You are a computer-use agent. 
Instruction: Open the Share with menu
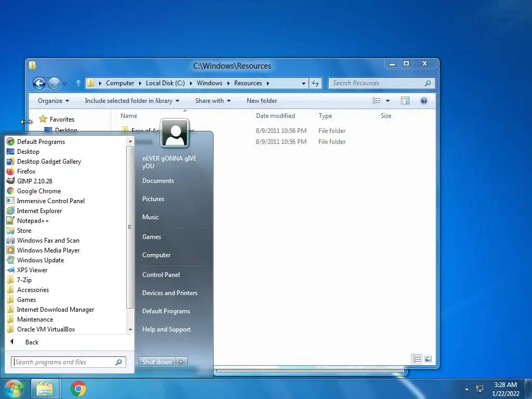point(212,101)
